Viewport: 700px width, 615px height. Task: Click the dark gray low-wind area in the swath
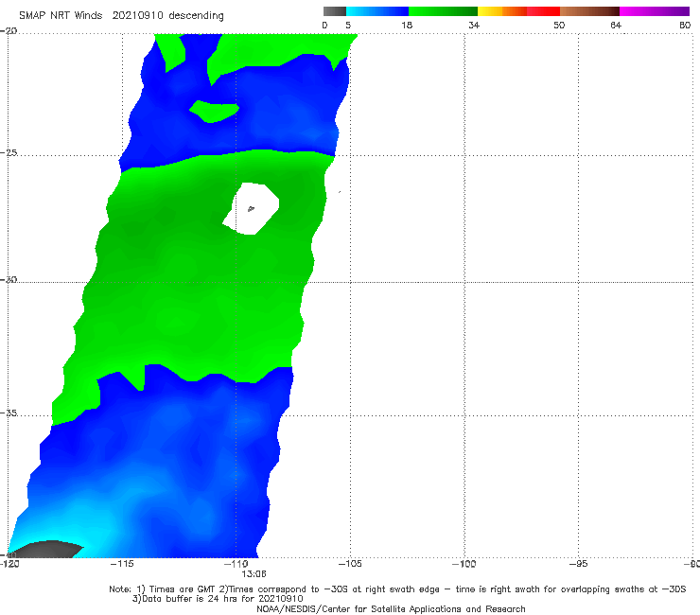(x=46, y=550)
